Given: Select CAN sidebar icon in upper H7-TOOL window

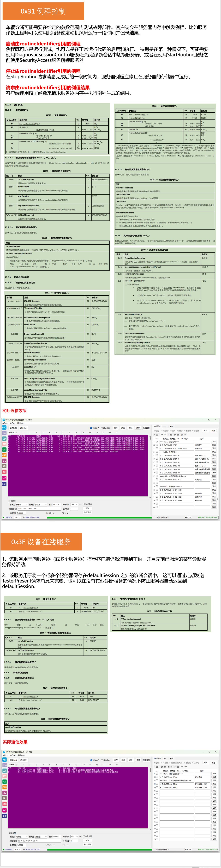Looking at the screenshot, I should (4, 455).
